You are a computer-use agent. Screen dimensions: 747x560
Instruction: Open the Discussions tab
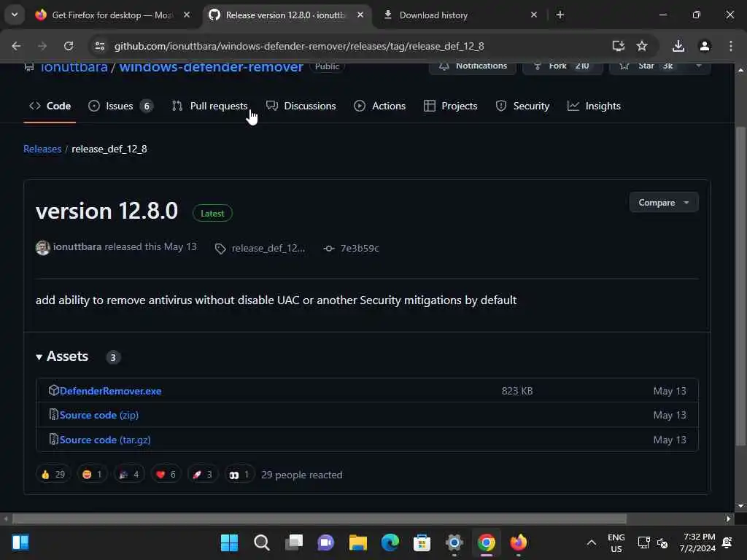point(301,106)
